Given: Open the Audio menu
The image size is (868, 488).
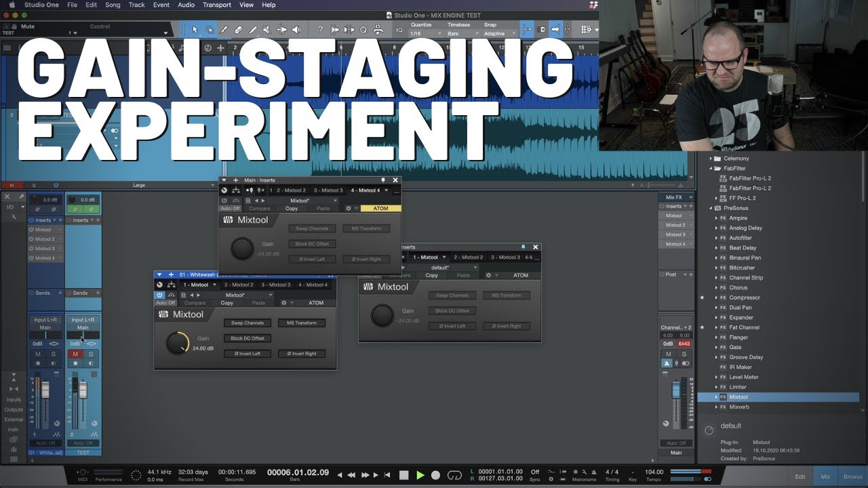Looking at the screenshot, I should point(186,5).
